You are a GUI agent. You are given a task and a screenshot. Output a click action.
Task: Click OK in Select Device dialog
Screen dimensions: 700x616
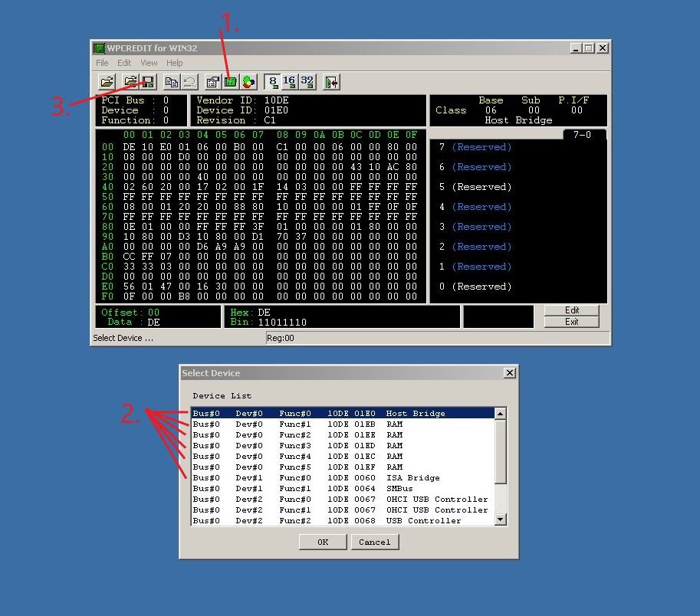click(x=323, y=542)
